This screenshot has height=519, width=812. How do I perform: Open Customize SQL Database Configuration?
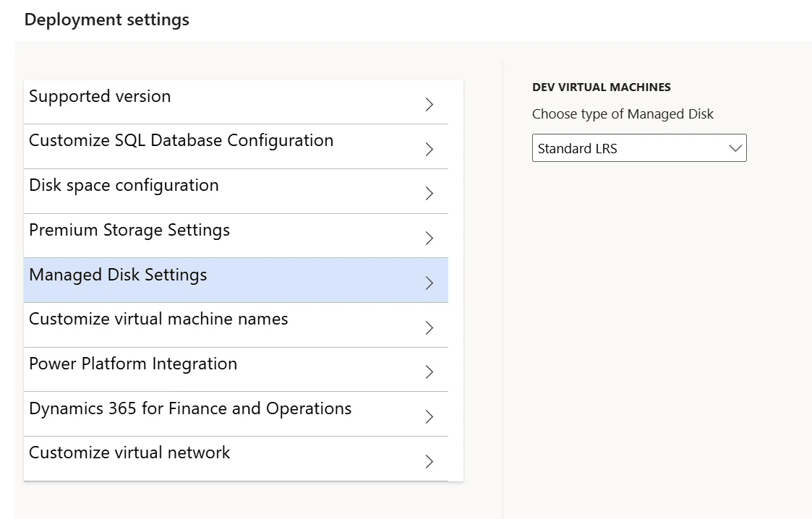pos(236,147)
